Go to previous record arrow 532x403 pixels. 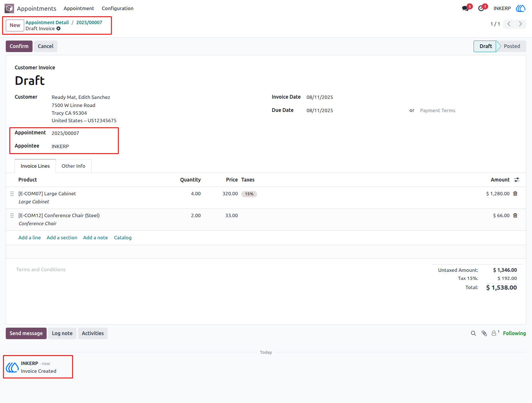509,24
